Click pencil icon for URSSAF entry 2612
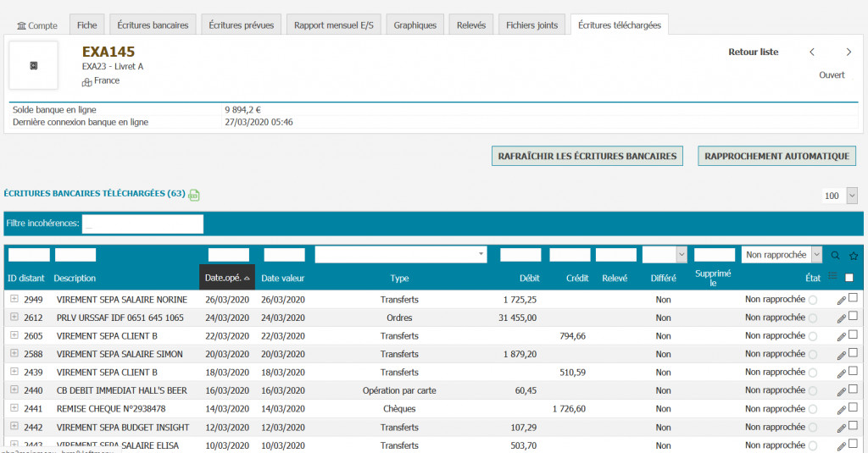Image resolution: width=868 pixels, height=453 pixels. [x=841, y=318]
